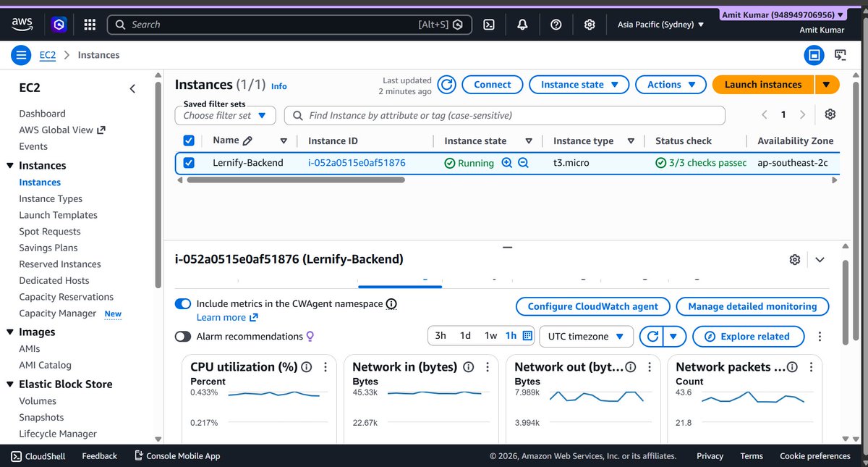
Task: Click the CPU utilization info icon
Action: tap(307, 367)
